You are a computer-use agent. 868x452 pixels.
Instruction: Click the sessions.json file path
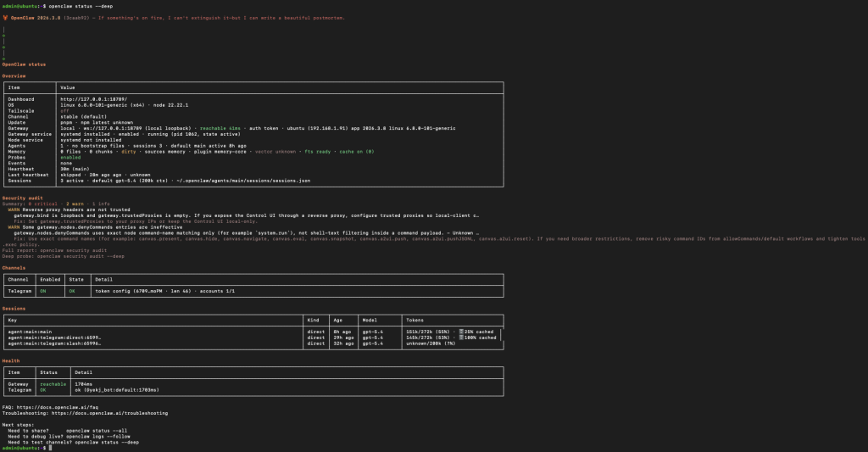click(213, 181)
